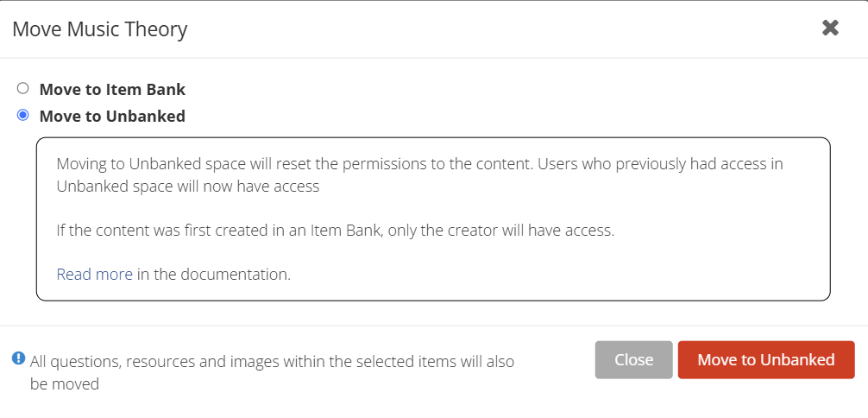
Task: Click the bold "Move to Unbanked" label
Action: pyautogui.click(x=112, y=117)
